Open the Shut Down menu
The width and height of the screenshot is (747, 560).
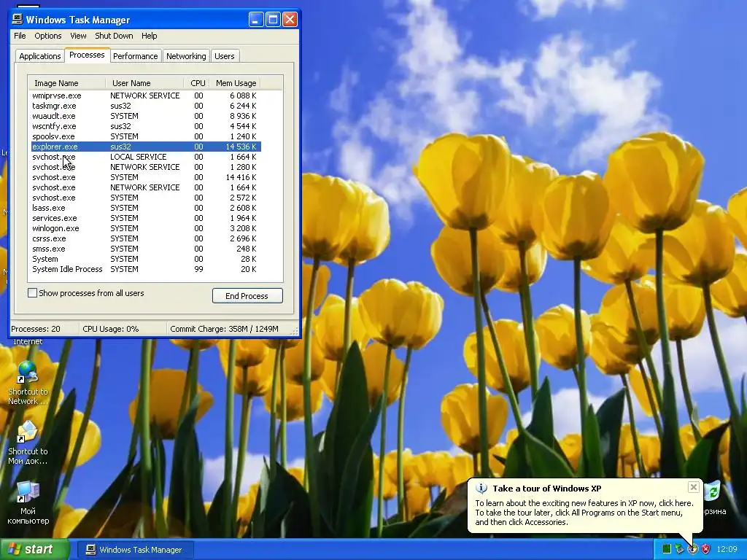click(x=114, y=36)
